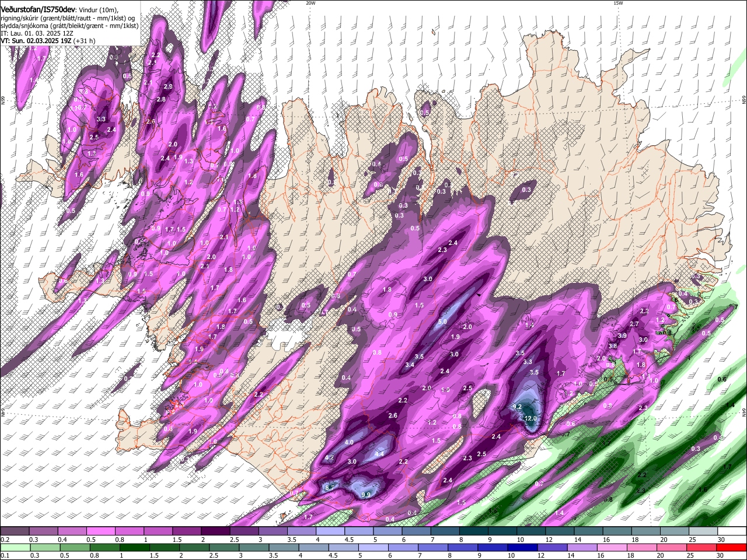This screenshot has height=560, width=747.
Task: Click the 4.0 precipitation value on the map
Action: coord(349,442)
